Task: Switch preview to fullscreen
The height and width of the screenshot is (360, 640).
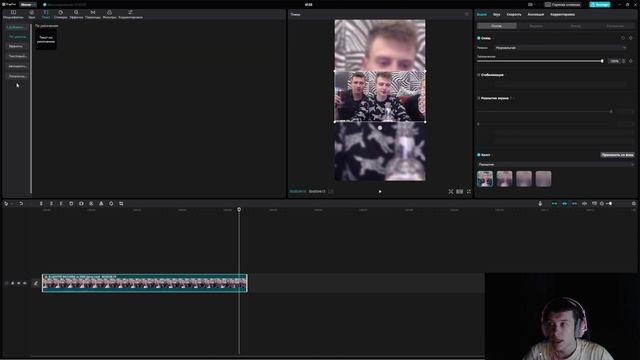Action: pos(469,191)
